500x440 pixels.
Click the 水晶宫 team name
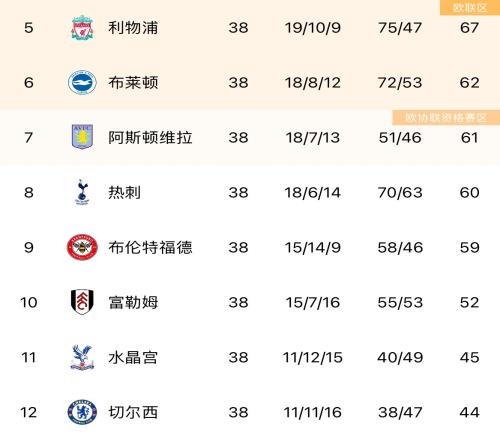point(133,357)
